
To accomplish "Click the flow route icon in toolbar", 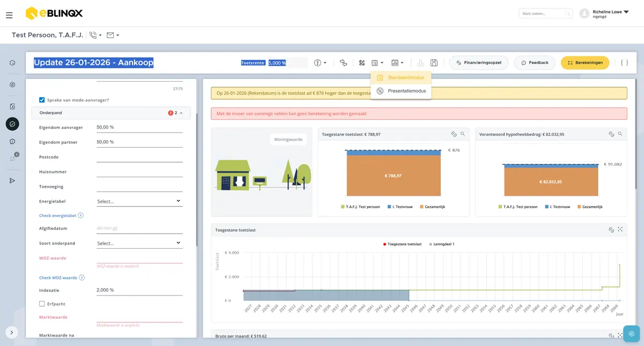I will 343,63.
